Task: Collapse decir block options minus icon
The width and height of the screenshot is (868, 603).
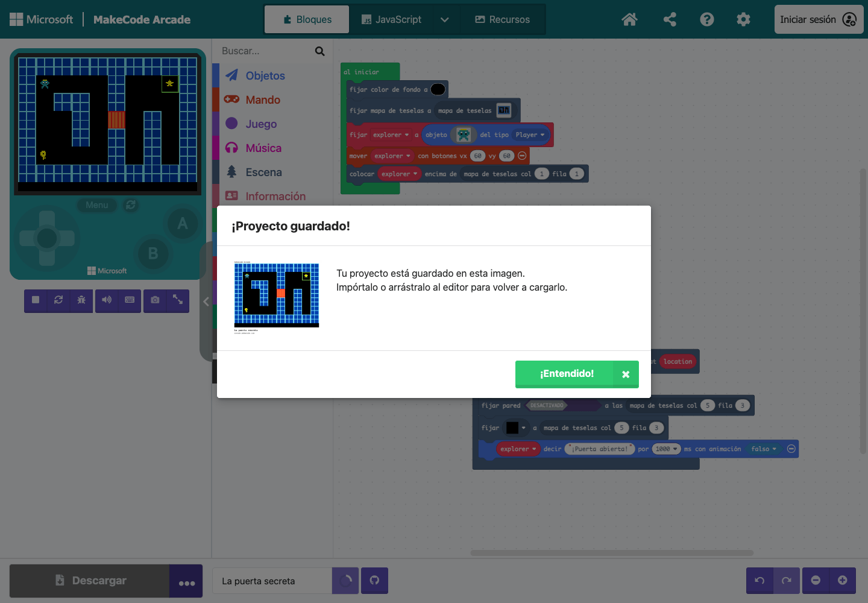Action: point(791,449)
